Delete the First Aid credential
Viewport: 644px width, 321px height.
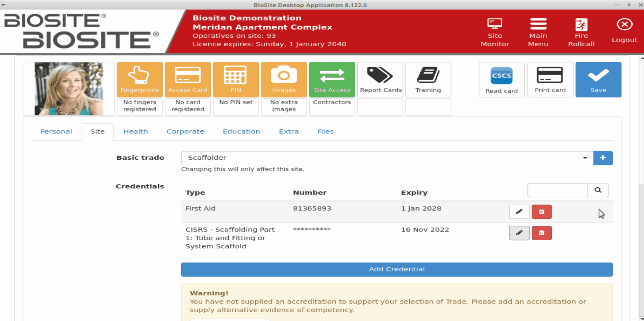coord(542,212)
